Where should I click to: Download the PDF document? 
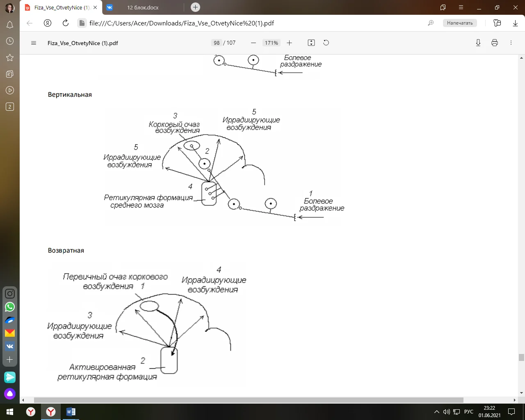[478, 43]
